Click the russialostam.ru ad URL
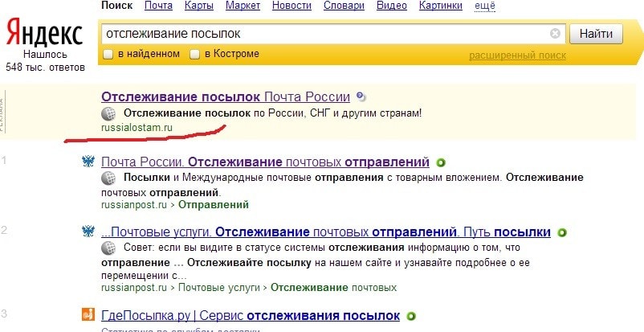The width and height of the screenshot is (644, 332). coord(137,128)
